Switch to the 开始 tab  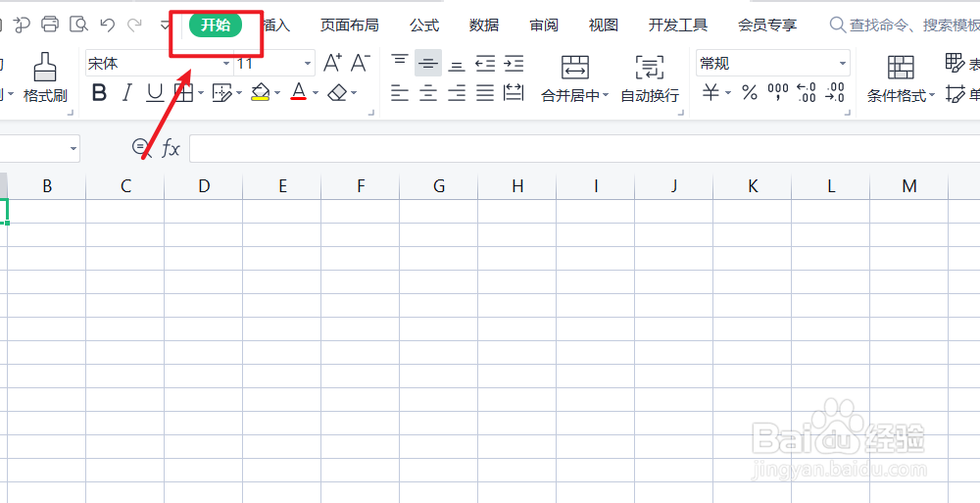[216, 25]
